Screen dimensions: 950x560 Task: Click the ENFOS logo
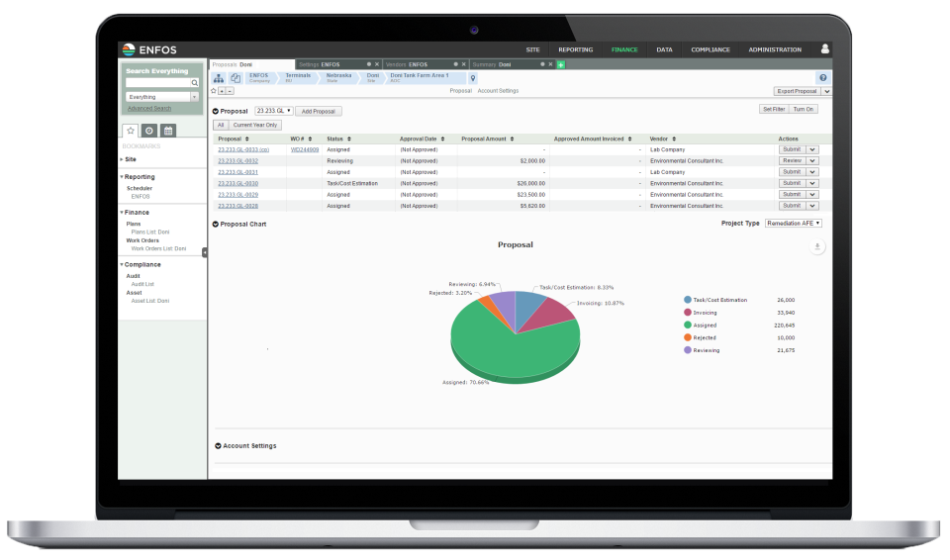click(149, 49)
